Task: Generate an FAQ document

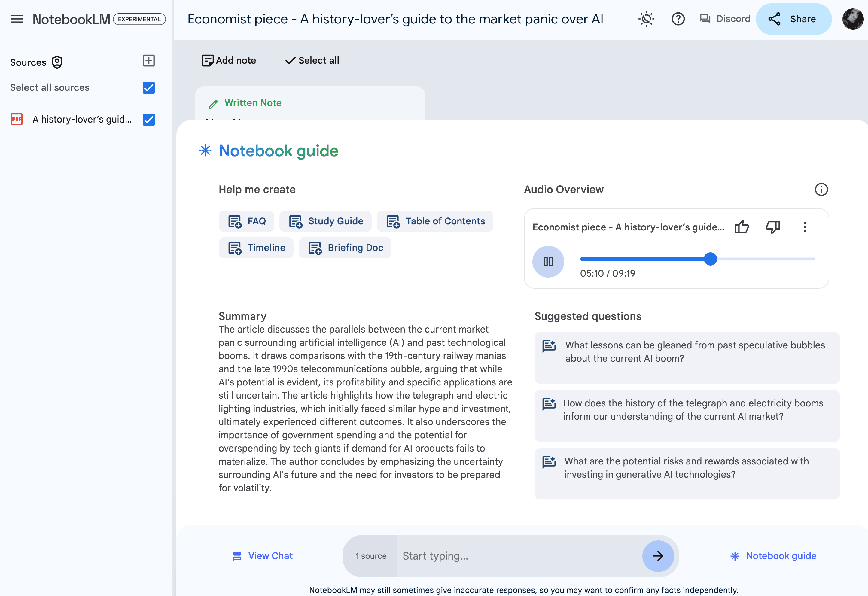Action: tap(246, 221)
